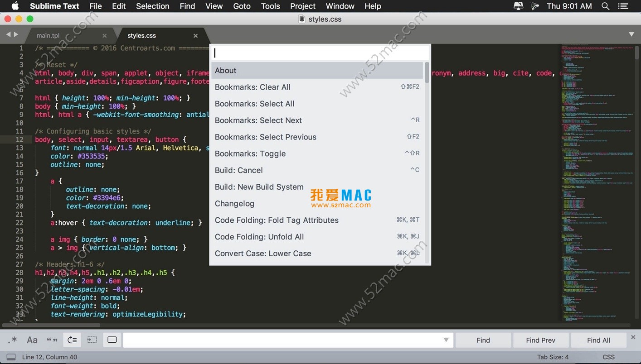The height and width of the screenshot is (364, 641).
Task: Select Code Folding: Unfold All command
Action: [317, 237]
